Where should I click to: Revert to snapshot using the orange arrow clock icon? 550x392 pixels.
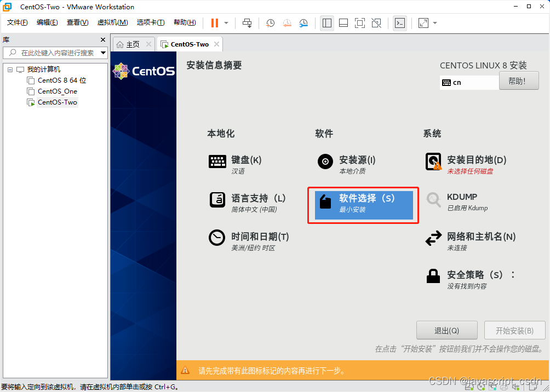(x=287, y=23)
